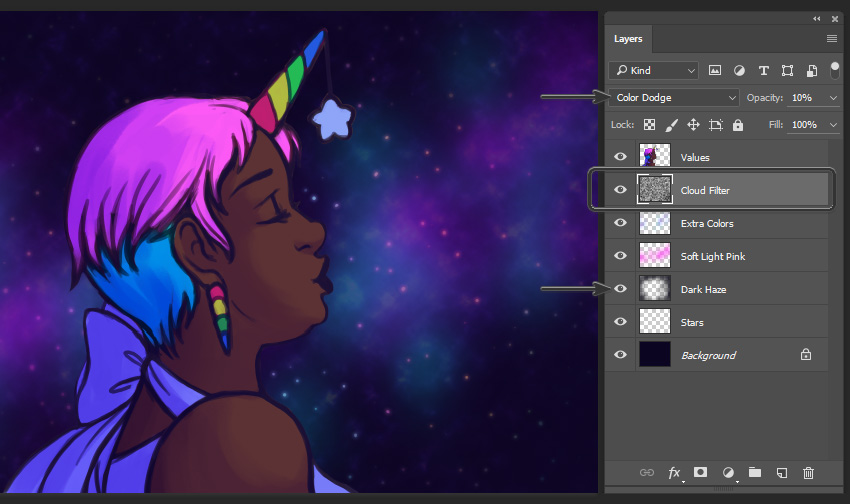Click the Fill 100% value field

[x=807, y=125]
